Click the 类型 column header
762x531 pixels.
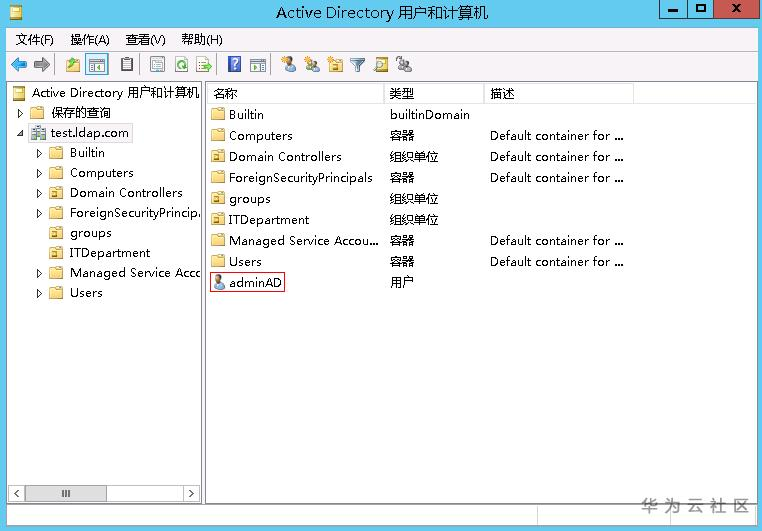coord(433,93)
